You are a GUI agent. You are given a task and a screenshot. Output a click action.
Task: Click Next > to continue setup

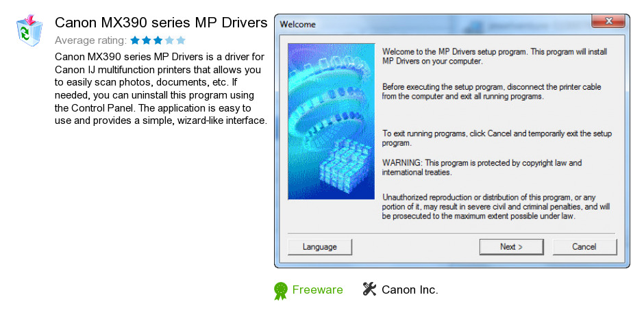click(511, 246)
